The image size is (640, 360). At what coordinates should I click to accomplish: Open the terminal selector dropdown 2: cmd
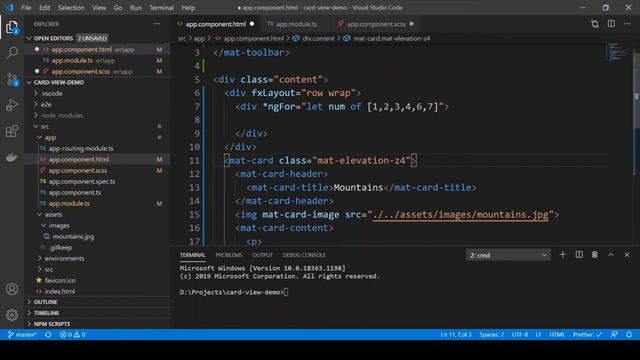coord(508,255)
